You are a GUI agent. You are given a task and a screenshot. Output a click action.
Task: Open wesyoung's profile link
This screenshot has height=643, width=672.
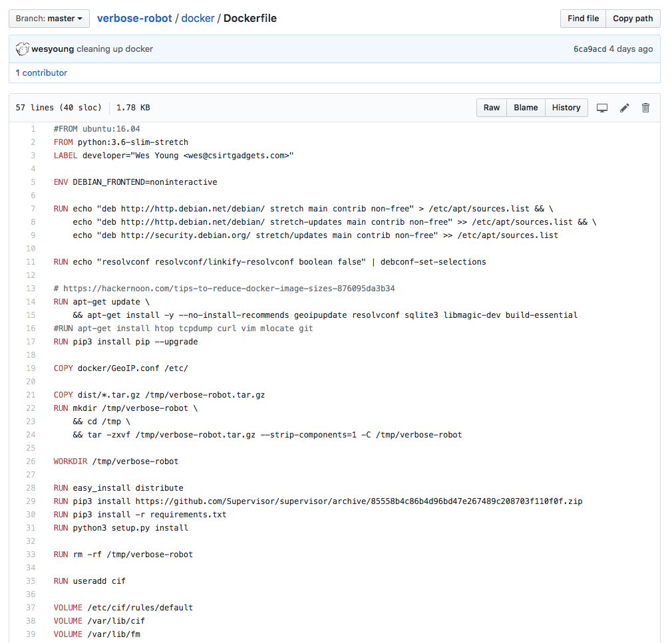point(53,49)
